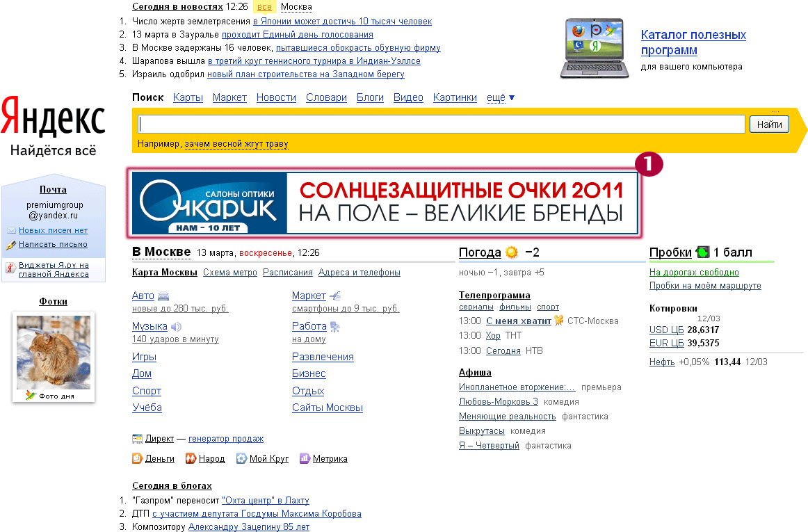Screen dimensions: 808x532
Task: Click the генератор продаж link
Action: (226, 439)
